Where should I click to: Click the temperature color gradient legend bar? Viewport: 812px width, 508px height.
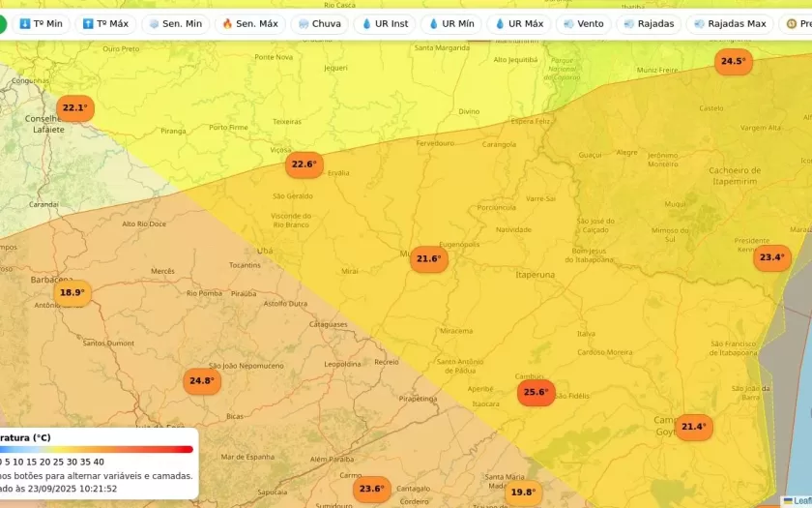pyautogui.click(x=97, y=449)
